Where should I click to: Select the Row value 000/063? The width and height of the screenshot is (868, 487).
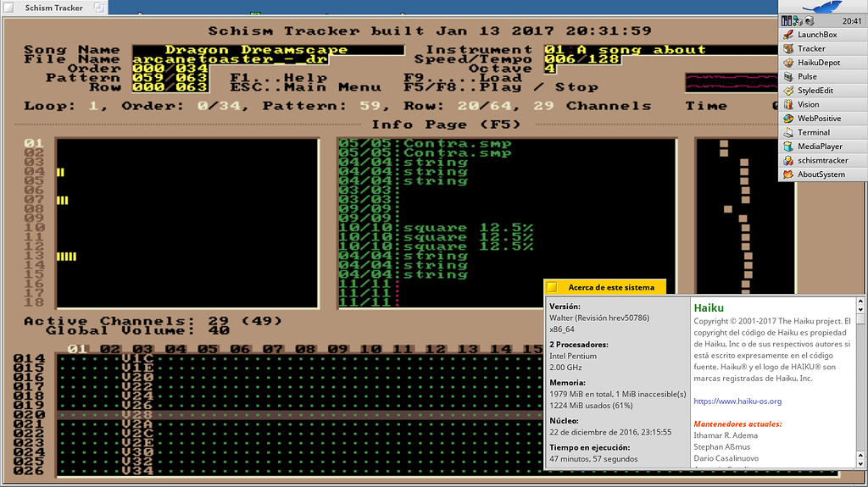tap(170, 87)
